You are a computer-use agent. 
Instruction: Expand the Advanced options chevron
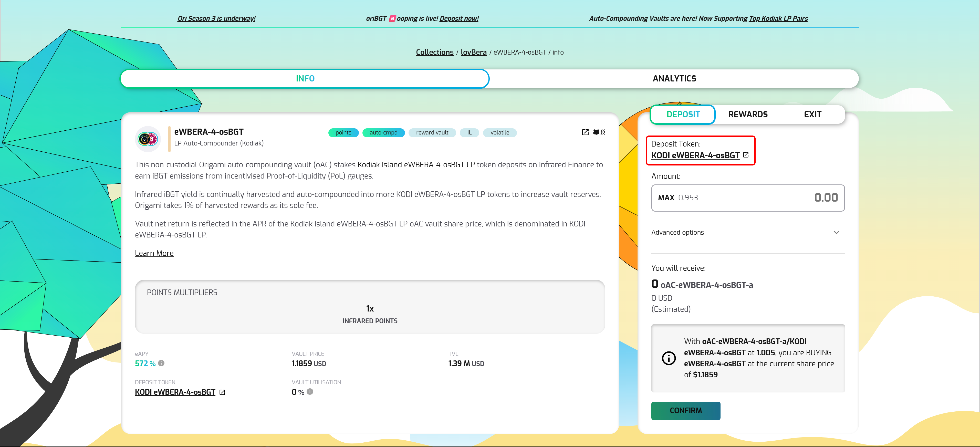(836, 232)
